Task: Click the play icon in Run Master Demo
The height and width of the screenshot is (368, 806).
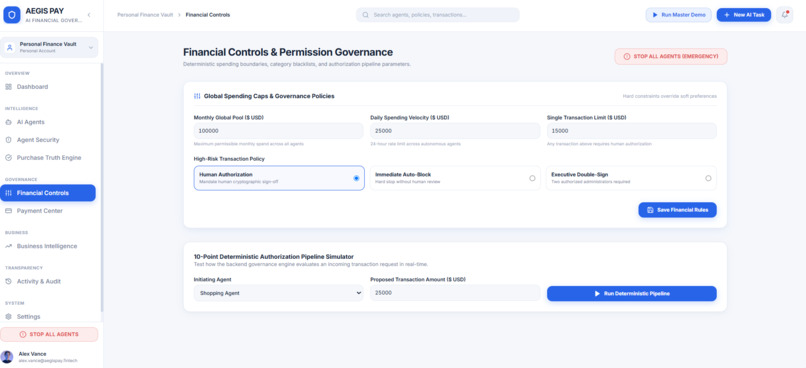Action: 655,15
